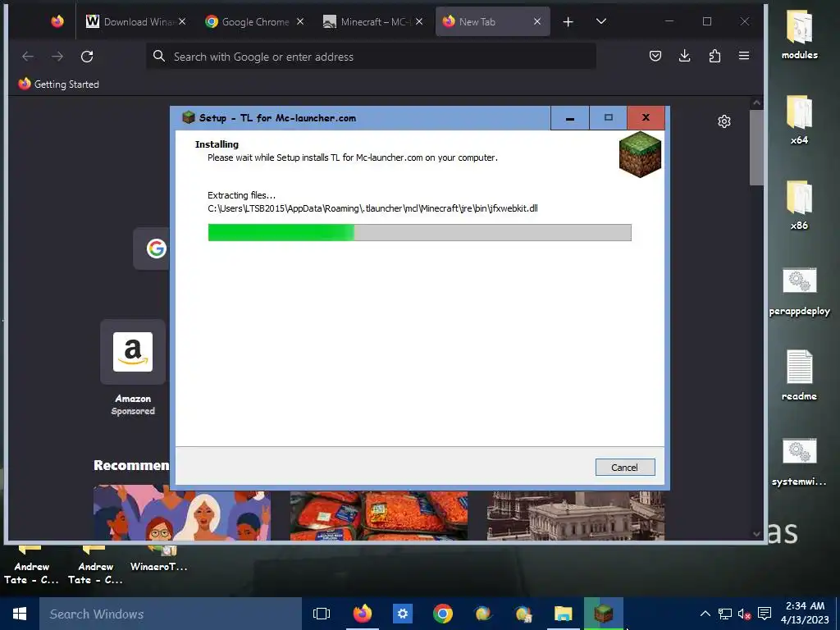
Task: Open the Windows Start menu
Action: [20, 614]
